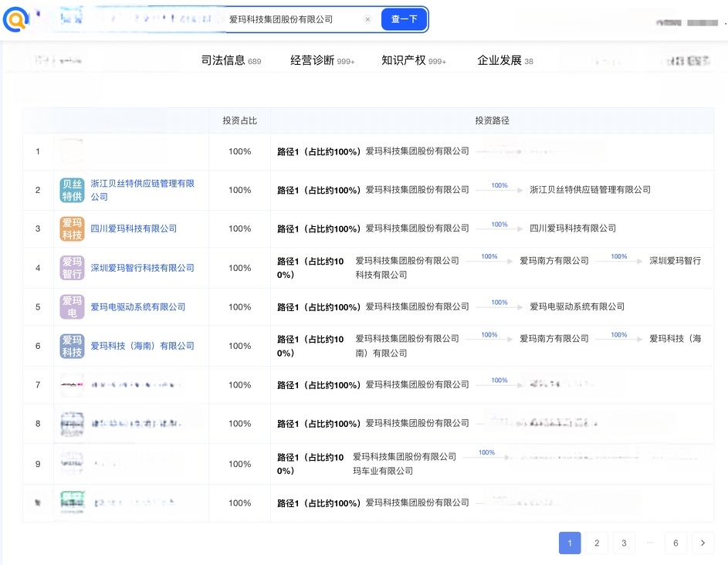The width and height of the screenshot is (728, 565).
Task: Click the 爱玛电 logo icon
Action: click(x=72, y=307)
